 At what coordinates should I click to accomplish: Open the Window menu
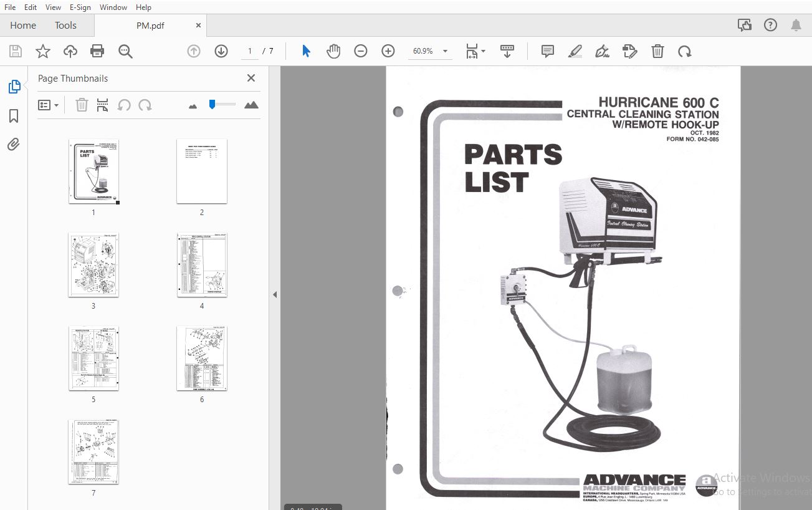point(113,7)
